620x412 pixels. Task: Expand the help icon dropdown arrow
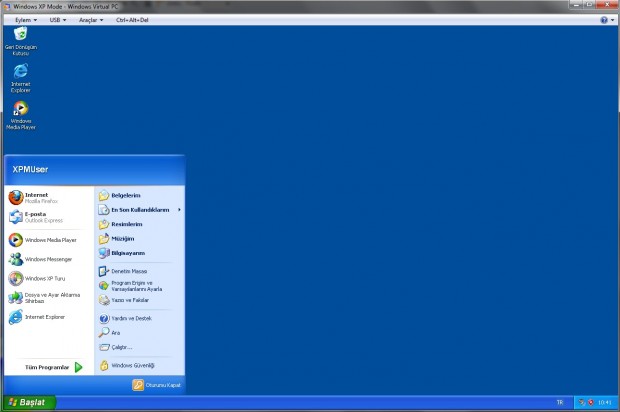[612, 20]
